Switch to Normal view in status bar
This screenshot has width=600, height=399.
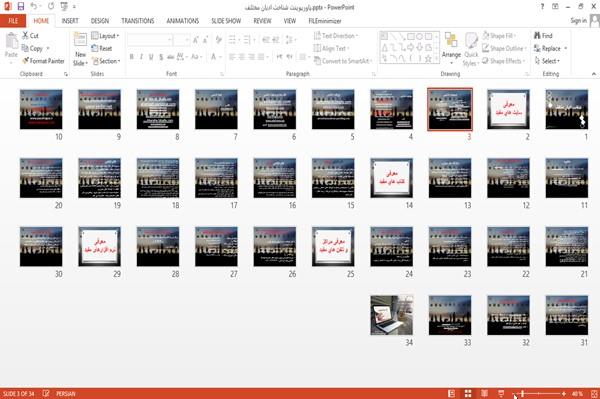tap(452, 393)
